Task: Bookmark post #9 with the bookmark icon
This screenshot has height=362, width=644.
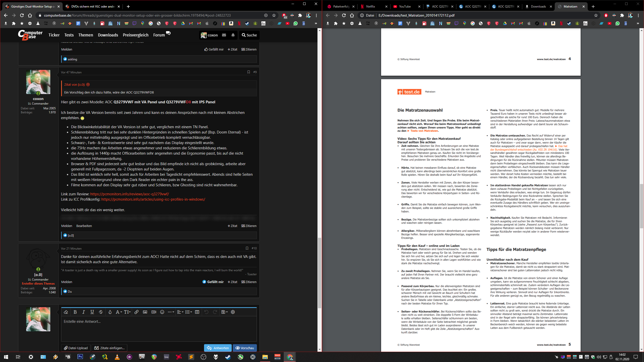Action: click(x=249, y=72)
